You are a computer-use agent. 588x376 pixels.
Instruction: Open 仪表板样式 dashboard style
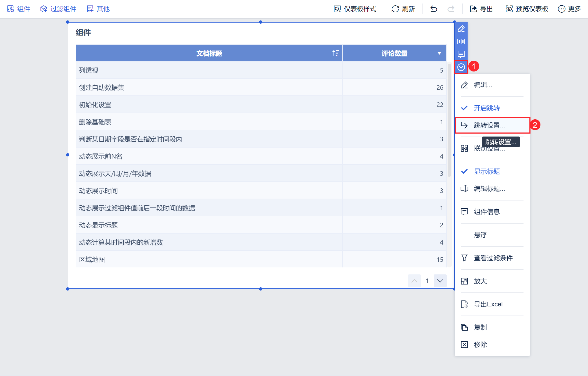tap(355, 9)
